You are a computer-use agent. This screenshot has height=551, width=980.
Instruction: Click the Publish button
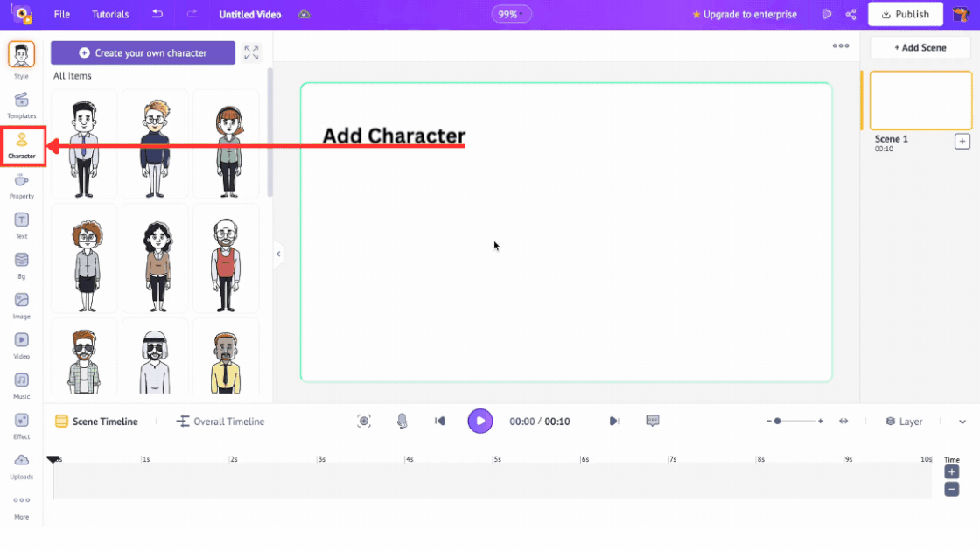point(905,13)
